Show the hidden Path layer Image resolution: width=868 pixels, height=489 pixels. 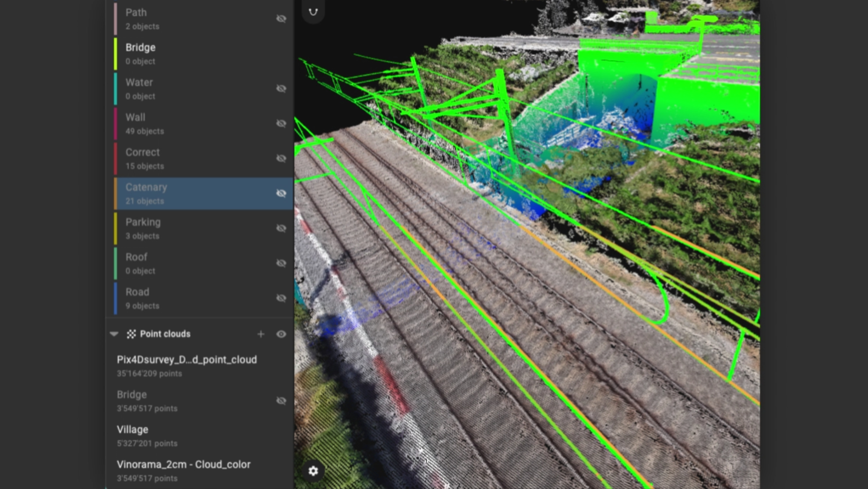click(281, 19)
